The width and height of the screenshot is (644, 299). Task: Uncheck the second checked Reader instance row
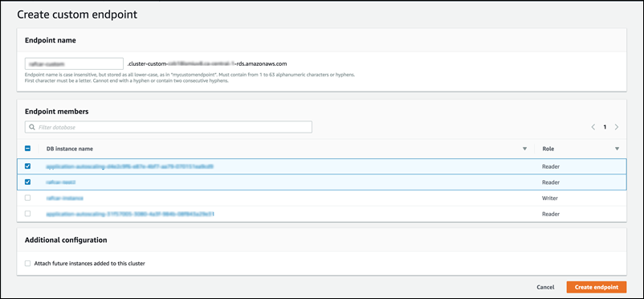[x=28, y=182]
